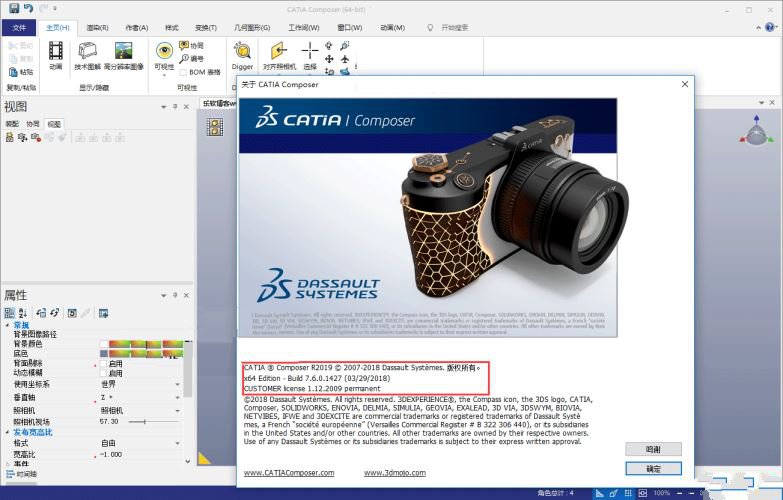The image size is (783, 500).
Task: Open the 几何图形(G) Geometry ribbon tab
Action: 252,27
